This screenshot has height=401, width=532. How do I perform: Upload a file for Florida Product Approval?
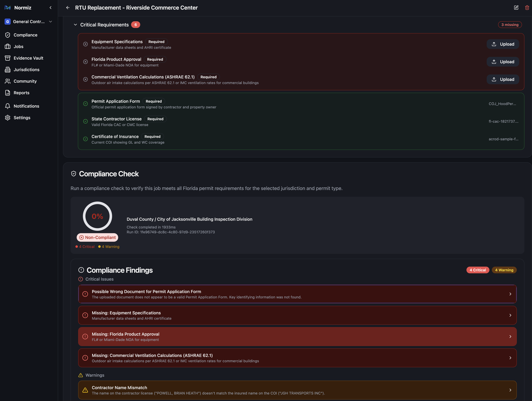click(503, 62)
